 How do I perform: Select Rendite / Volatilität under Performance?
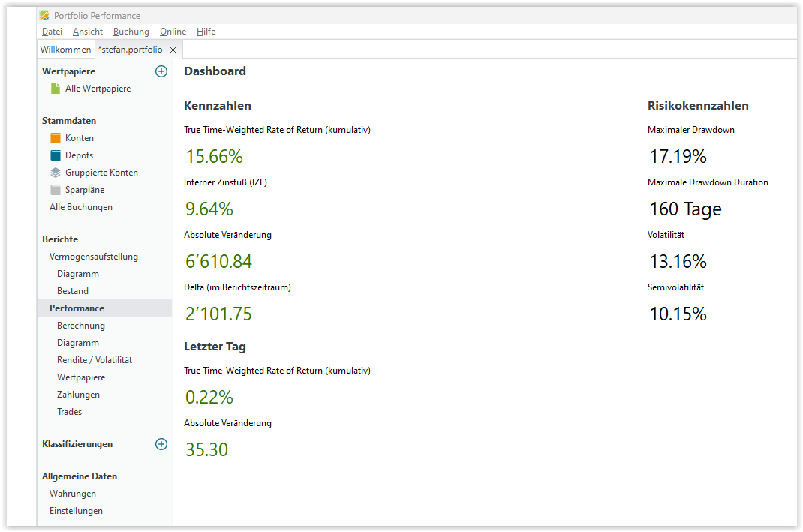point(95,360)
